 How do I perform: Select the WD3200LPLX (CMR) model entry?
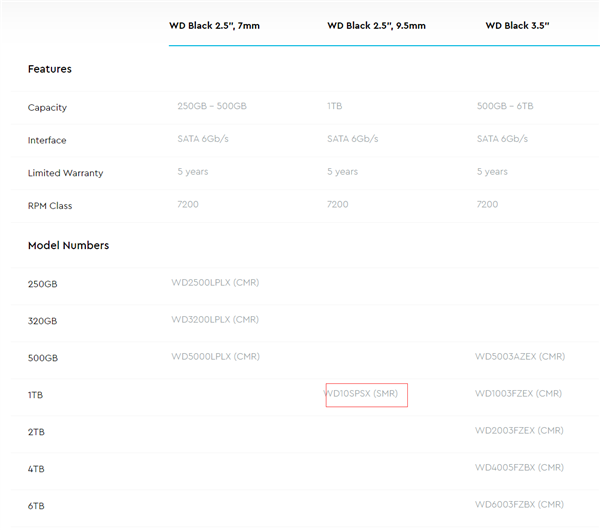click(x=215, y=321)
